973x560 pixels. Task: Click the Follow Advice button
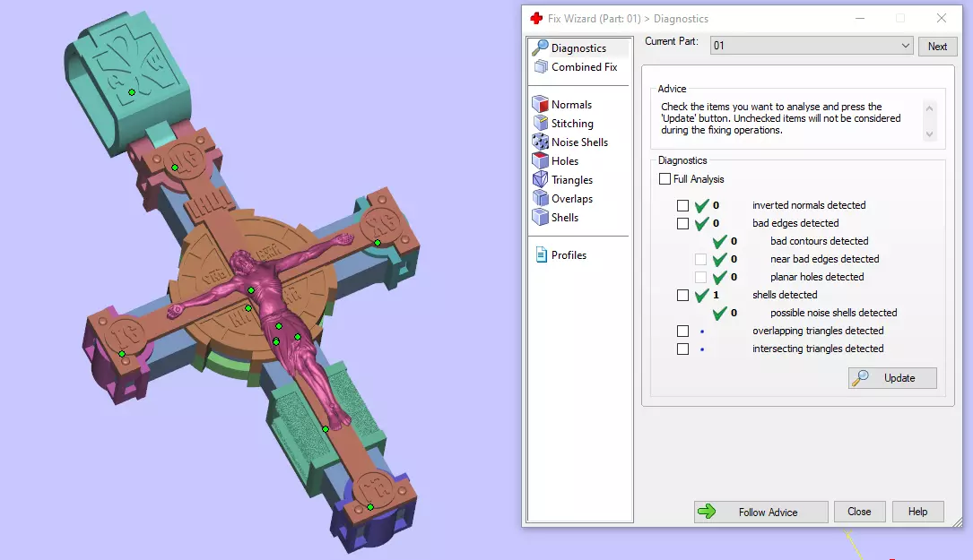pyautogui.click(x=760, y=512)
